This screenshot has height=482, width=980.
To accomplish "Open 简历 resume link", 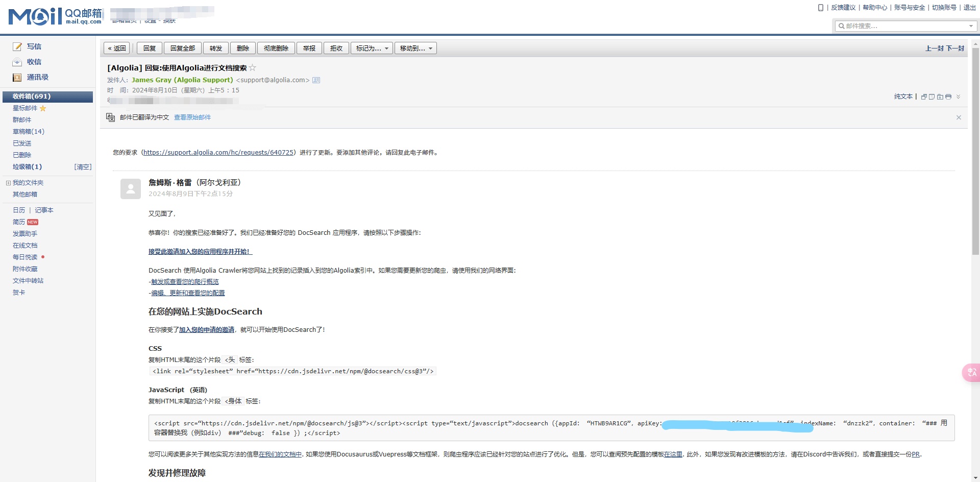I will click(x=19, y=222).
